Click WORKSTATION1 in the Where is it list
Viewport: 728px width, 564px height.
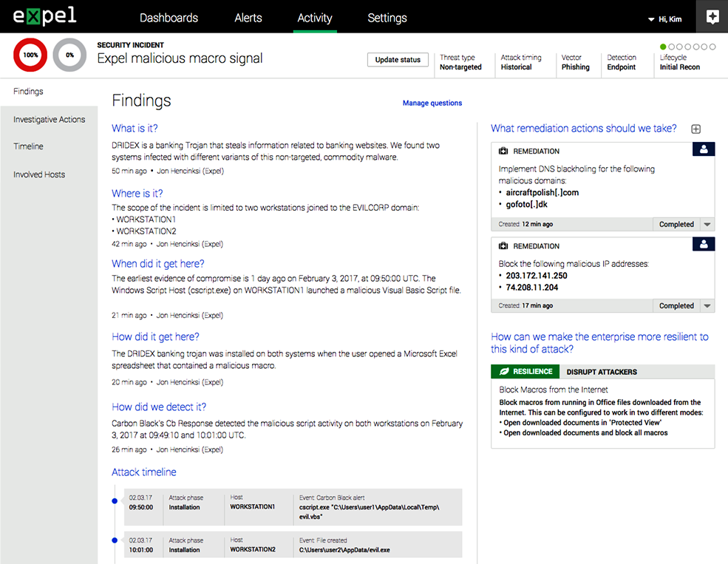click(146, 220)
